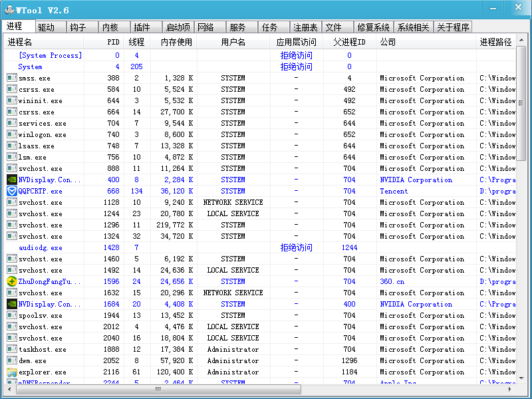The image size is (532, 399).
Task: Click the horizontal scrollbar thumb
Action: point(158,389)
